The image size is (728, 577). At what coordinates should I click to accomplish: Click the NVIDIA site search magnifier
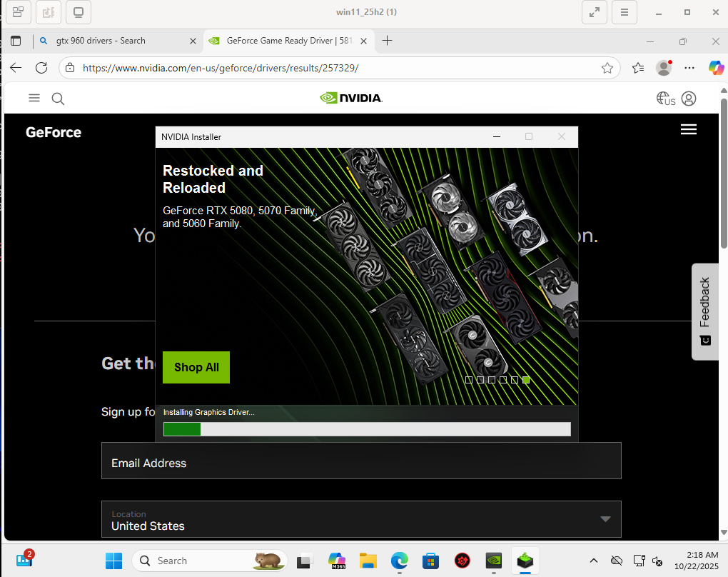pyautogui.click(x=59, y=99)
